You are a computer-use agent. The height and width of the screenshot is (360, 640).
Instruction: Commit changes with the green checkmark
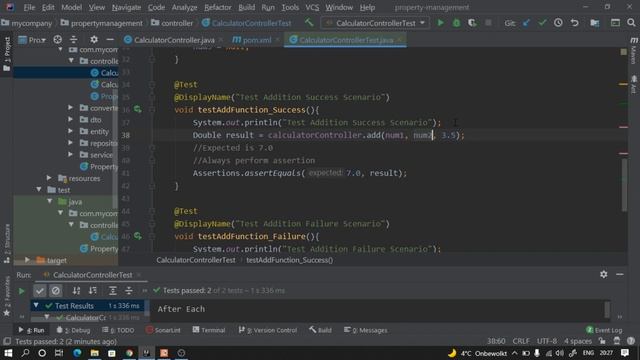(542, 23)
